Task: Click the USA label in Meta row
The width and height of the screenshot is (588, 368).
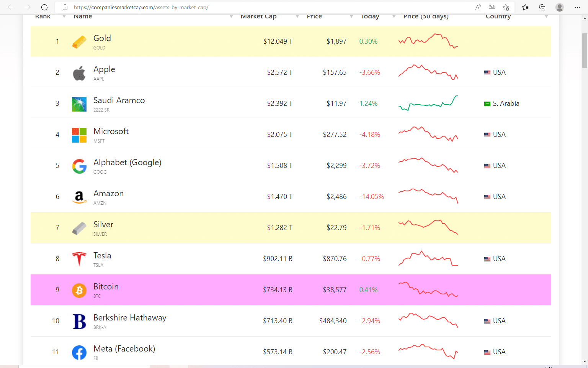Action: point(499,352)
